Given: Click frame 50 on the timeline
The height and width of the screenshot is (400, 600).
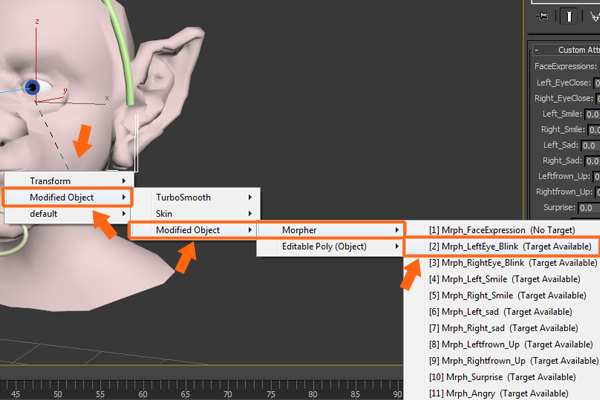Looking at the screenshot, I should [57, 394].
